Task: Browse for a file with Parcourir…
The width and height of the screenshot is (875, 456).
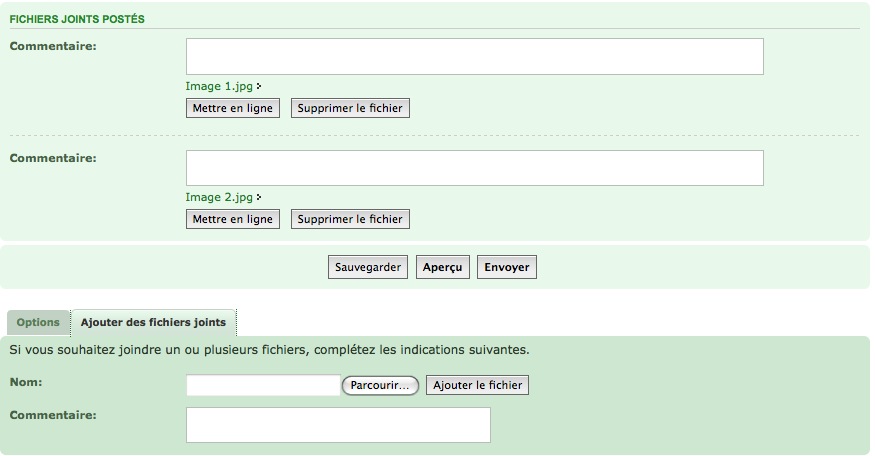Action: (380, 385)
